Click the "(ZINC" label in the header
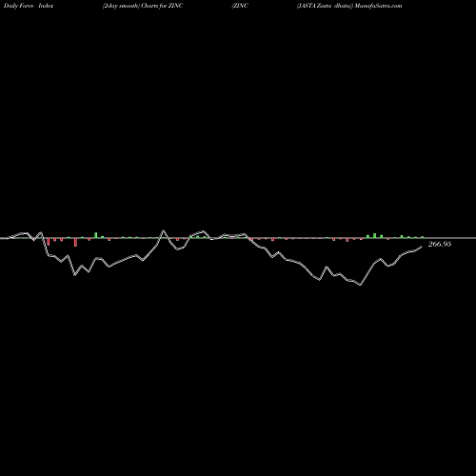 coord(240,6)
